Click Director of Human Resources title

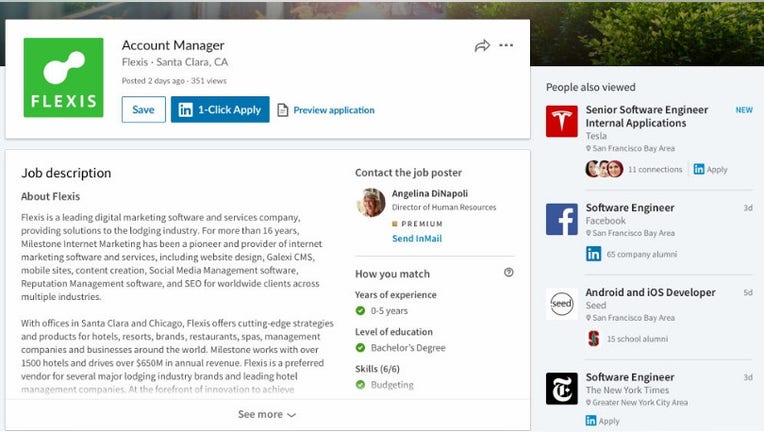coord(444,207)
